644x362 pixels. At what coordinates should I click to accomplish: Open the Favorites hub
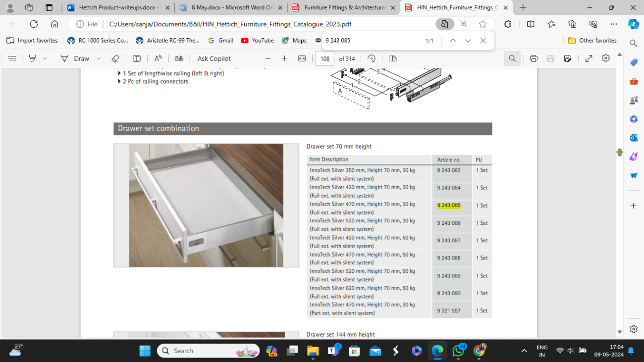click(552, 24)
